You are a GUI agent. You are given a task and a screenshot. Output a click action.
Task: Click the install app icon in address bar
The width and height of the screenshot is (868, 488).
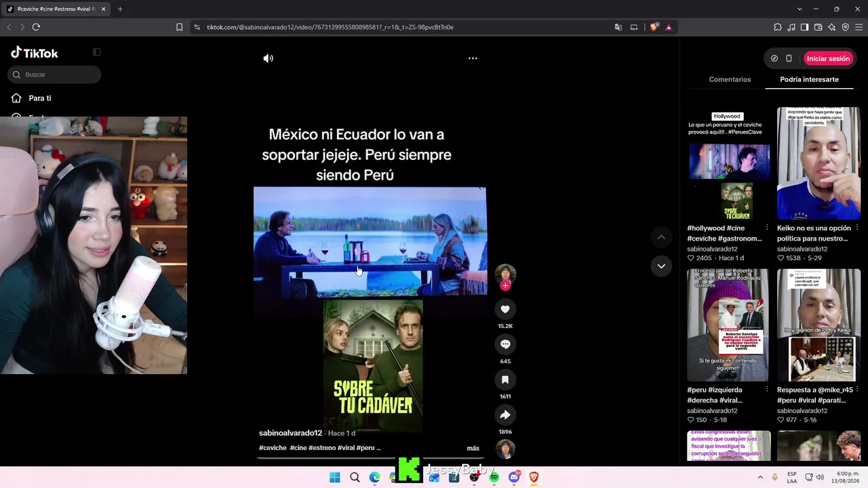(634, 27)
